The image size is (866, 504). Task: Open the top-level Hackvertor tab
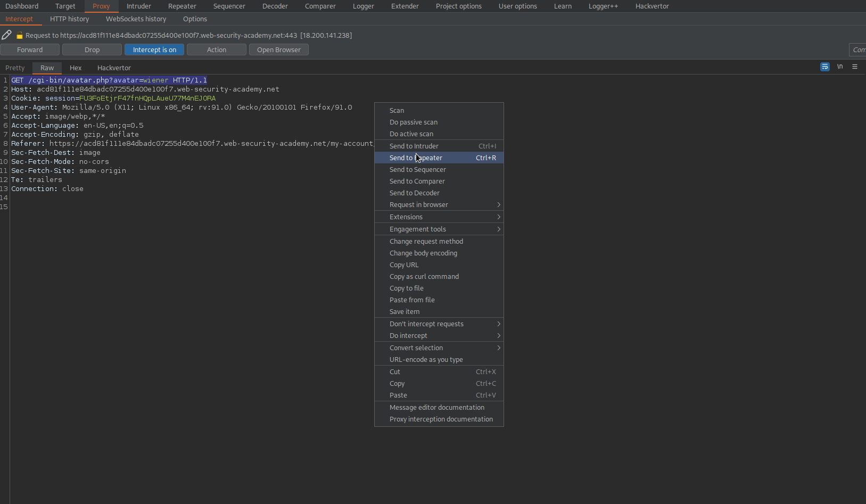[652, 6]
